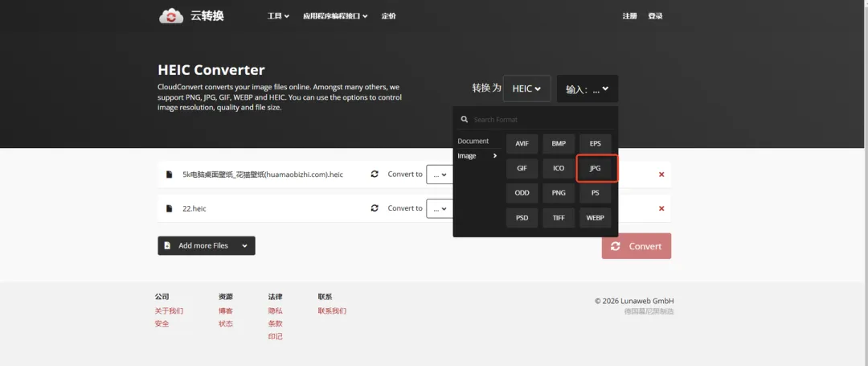Image resolution: width=868 pixels, height=366 pixels.
Task: Choose the WEBP format
Action: [595, 218]
